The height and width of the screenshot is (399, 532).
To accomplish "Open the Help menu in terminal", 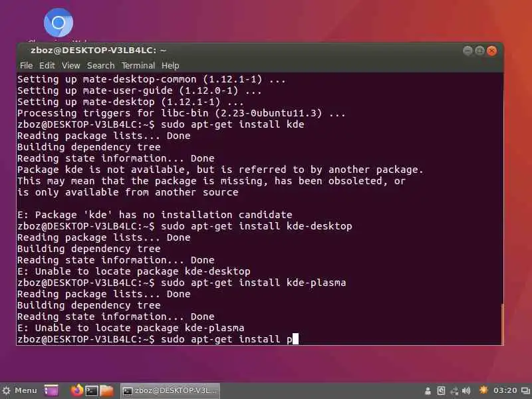I will click(170, 65).
